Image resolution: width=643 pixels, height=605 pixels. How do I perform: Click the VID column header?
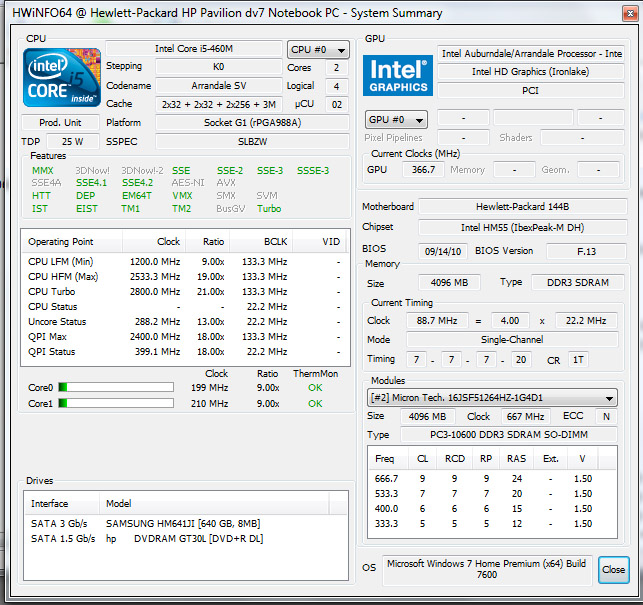pyautogui.click(x=320, y=242)
